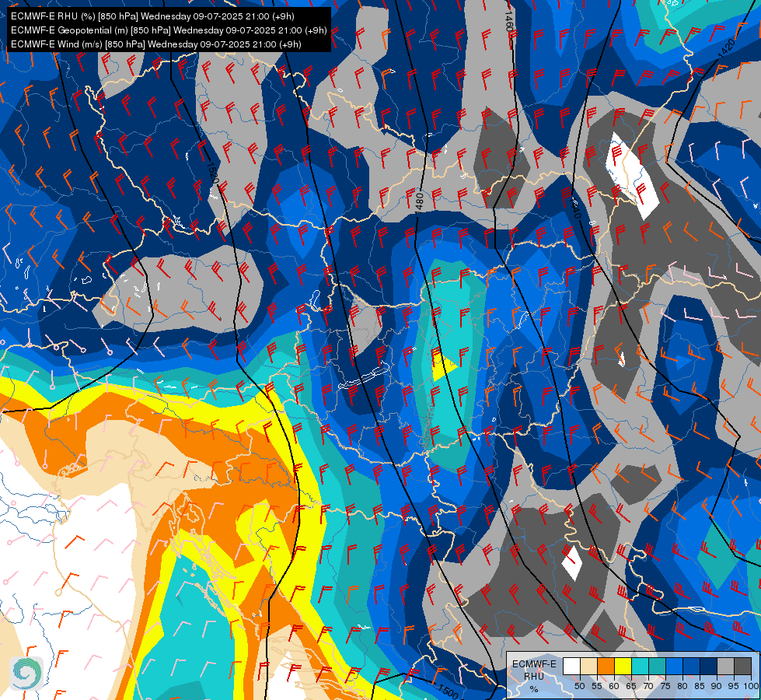The image size is (761, 700).
Task: Click the 1500 contour label
Action: [448, 691]
